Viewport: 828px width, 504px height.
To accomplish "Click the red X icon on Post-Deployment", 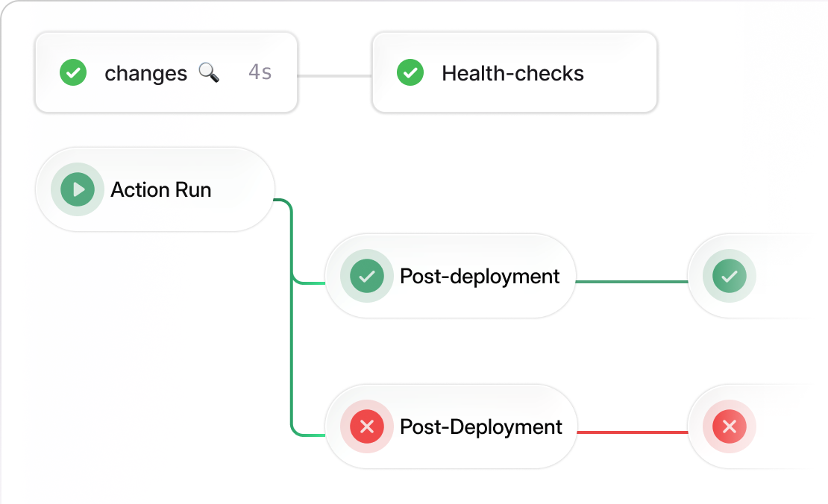I will (x=366, y=426).
